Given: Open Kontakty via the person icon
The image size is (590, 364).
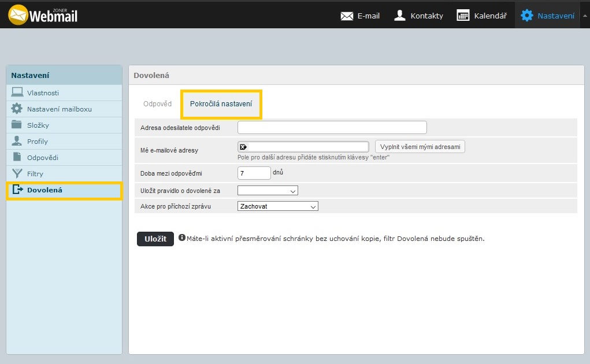Looking at the screenshot, I should pos(400,16).
